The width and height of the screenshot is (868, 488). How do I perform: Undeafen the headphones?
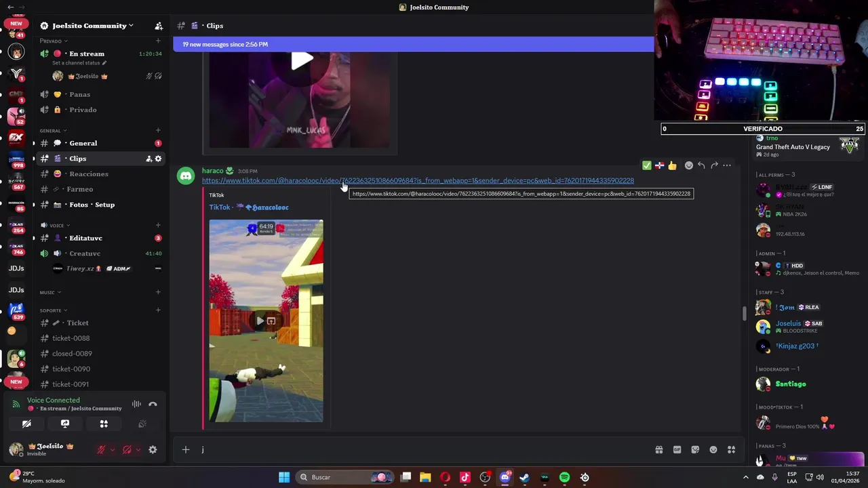pos(127,449)
